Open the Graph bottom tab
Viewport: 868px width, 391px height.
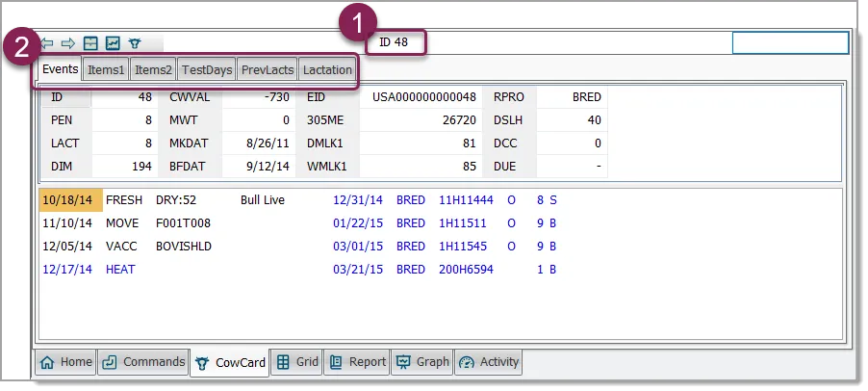click(x=422, y=362)
